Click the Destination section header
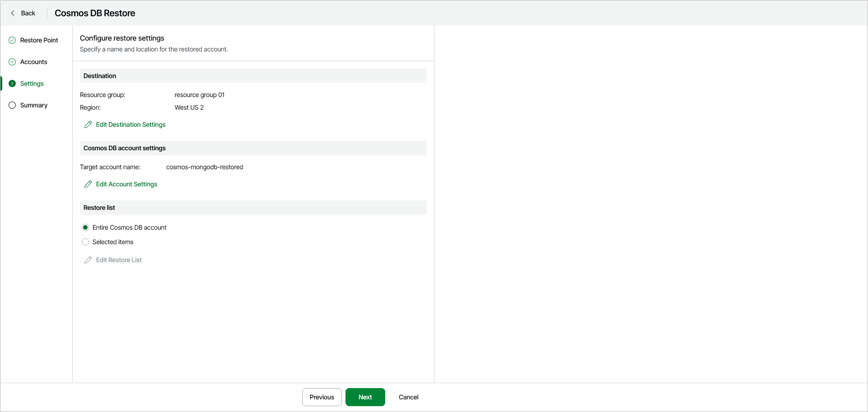Image resolution: width=868 pixels, height=412 pixels. pos(253,76)
